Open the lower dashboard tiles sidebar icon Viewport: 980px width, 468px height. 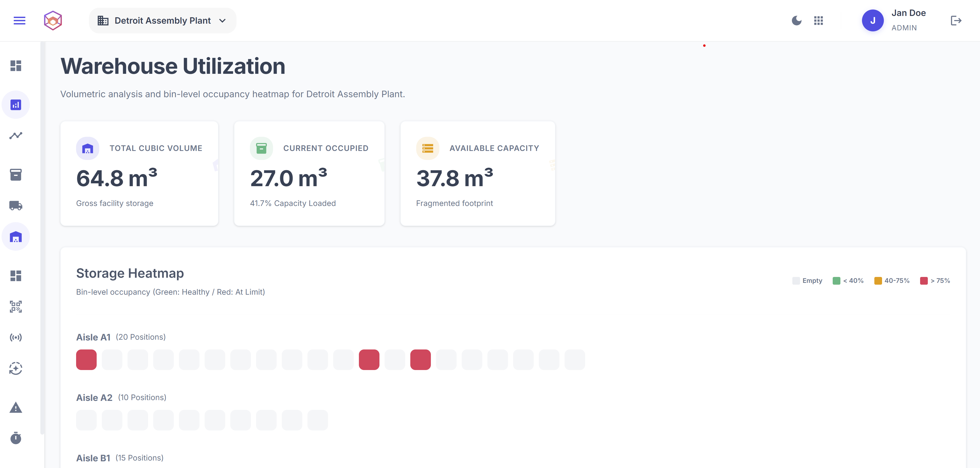[16, 276]
